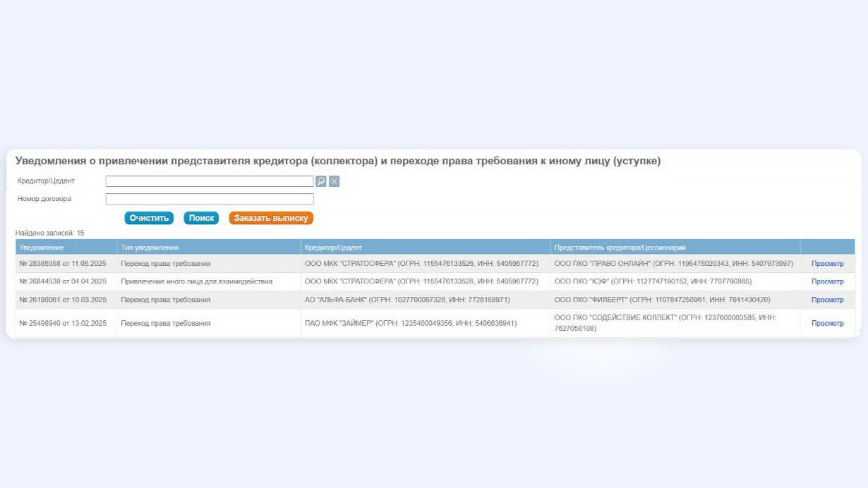Click the Тип уведомления column header

(x=150, y=248)
